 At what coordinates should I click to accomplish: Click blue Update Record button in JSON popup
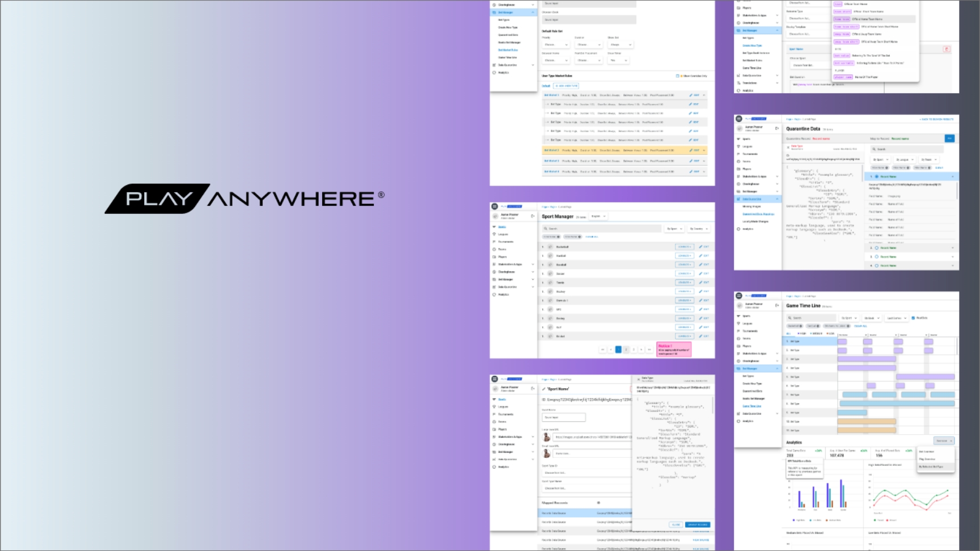coord(697,525)
